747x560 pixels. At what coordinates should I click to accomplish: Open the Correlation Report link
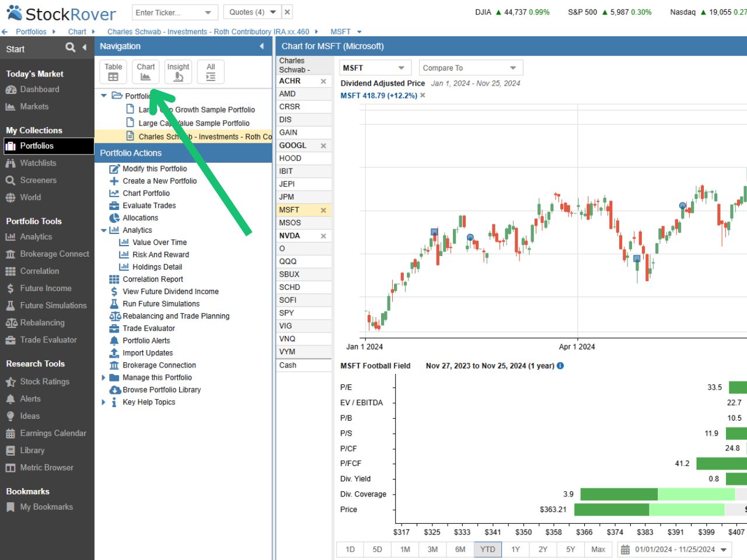(152, 279)
